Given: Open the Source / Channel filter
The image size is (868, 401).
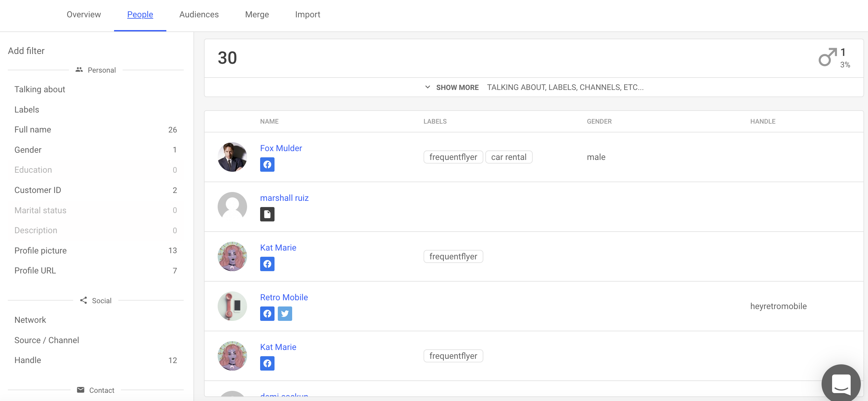Looking at the screenshot, I should coord(46,340).
